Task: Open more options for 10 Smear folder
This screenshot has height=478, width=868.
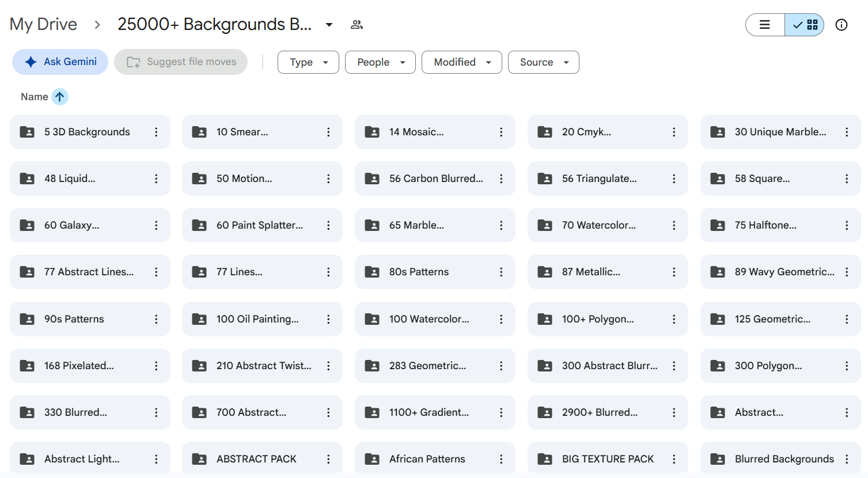Action: coord(328,132)
